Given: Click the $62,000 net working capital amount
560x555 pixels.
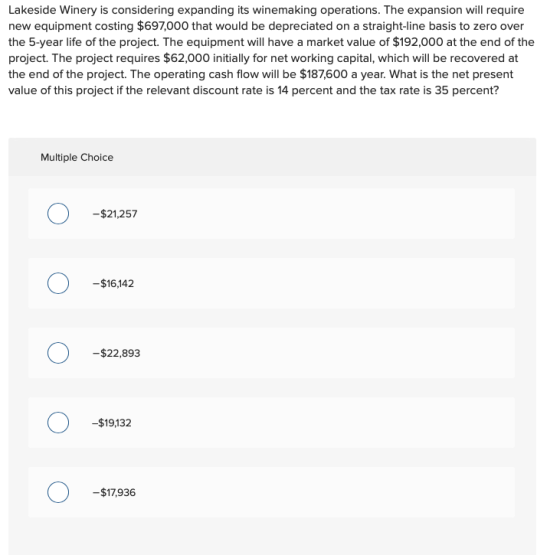Looking at the screenshot, I should point(186,58).
